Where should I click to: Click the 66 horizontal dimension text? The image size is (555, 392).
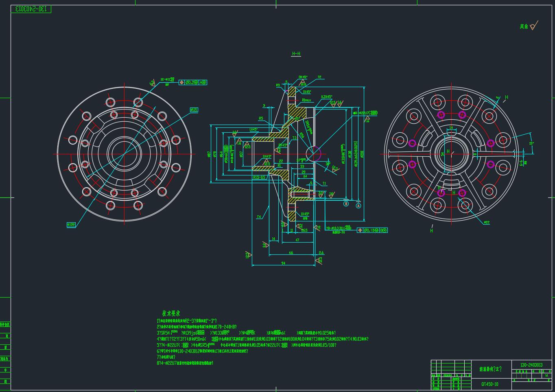291,253
